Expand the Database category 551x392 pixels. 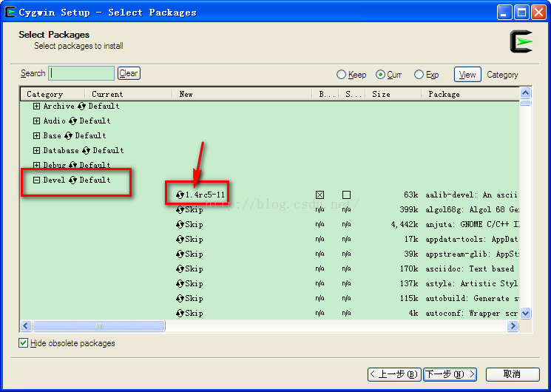click(36, 150)
